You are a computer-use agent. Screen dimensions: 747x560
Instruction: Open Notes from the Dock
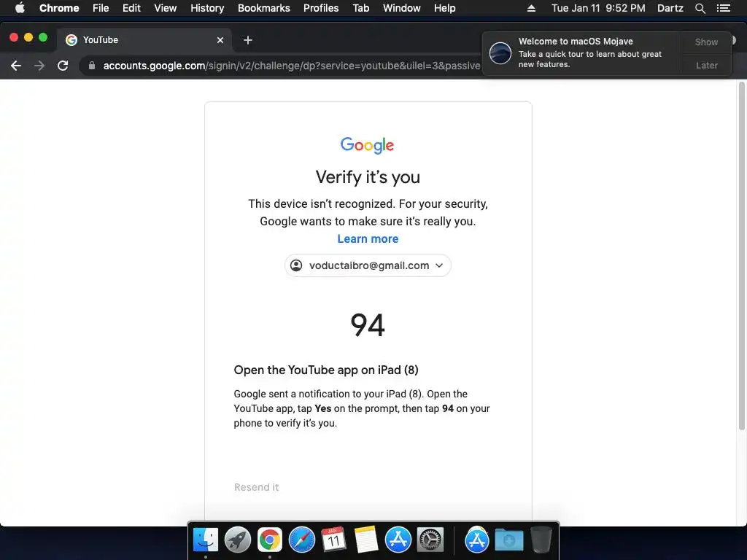pyautogui.click(x=366, y=540)
